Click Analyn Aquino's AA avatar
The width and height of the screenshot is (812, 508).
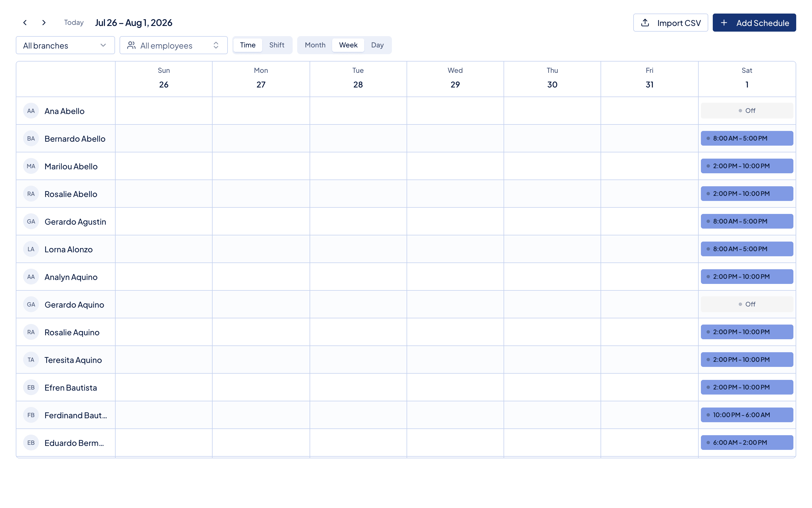[x=31, y=277]
